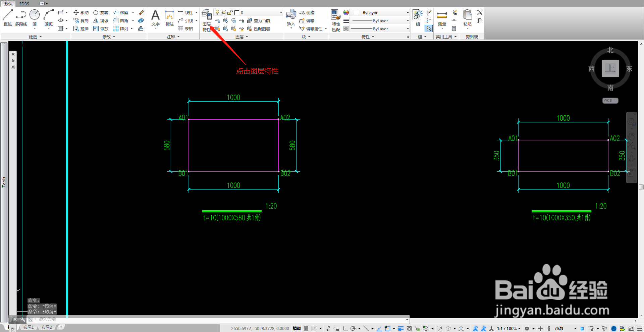Expand the 修改 (Modify) panel
The height and width of the screenshot is (332, 644).
[109, 37]
